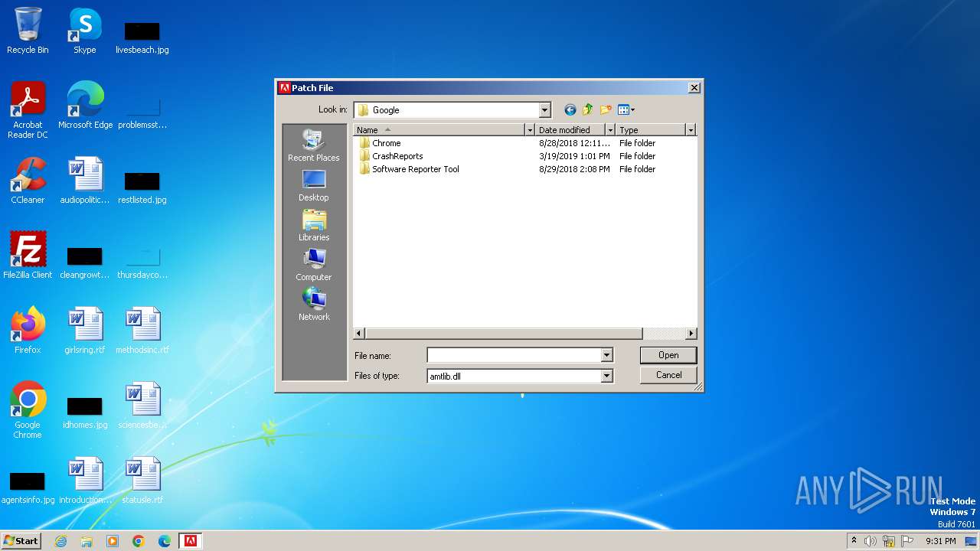Select statusle.rtf document on desktop

coord(142,481)
